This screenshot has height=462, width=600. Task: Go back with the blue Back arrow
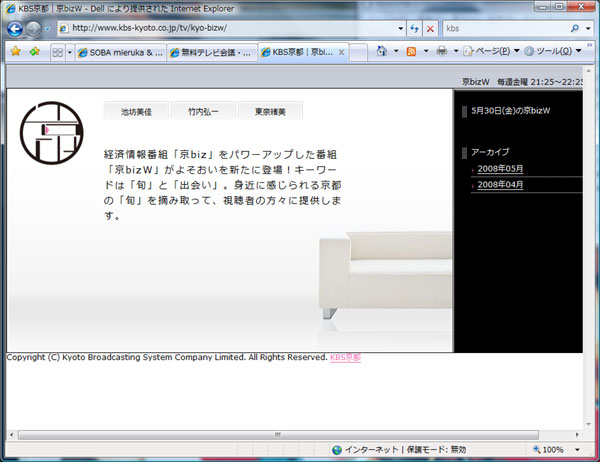click(x=15, y=29)
